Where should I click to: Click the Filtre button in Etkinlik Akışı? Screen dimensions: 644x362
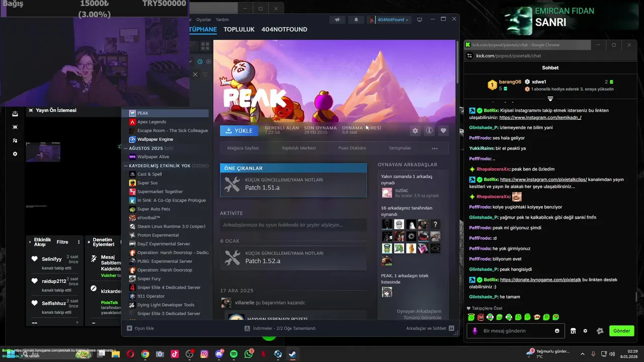pyautogui.click(x=62, y=242)
